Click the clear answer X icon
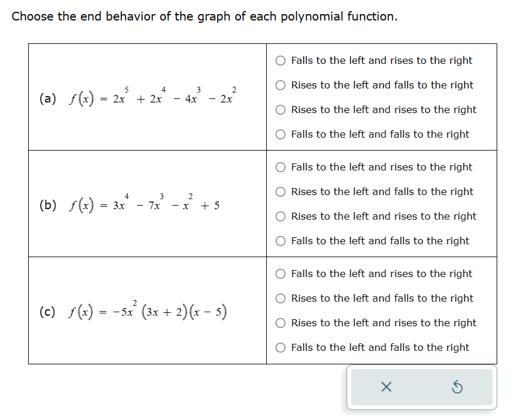 386,388
